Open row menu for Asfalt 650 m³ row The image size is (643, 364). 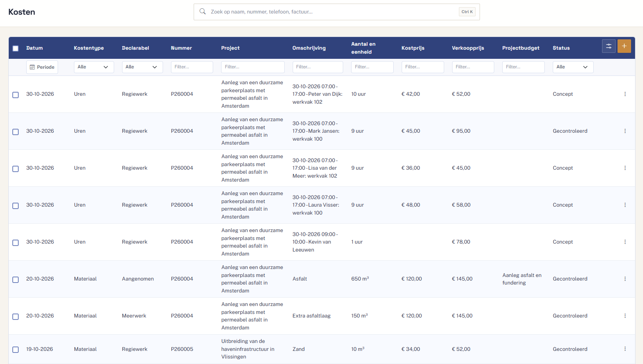pyautogui.click(x=625, y=279)
